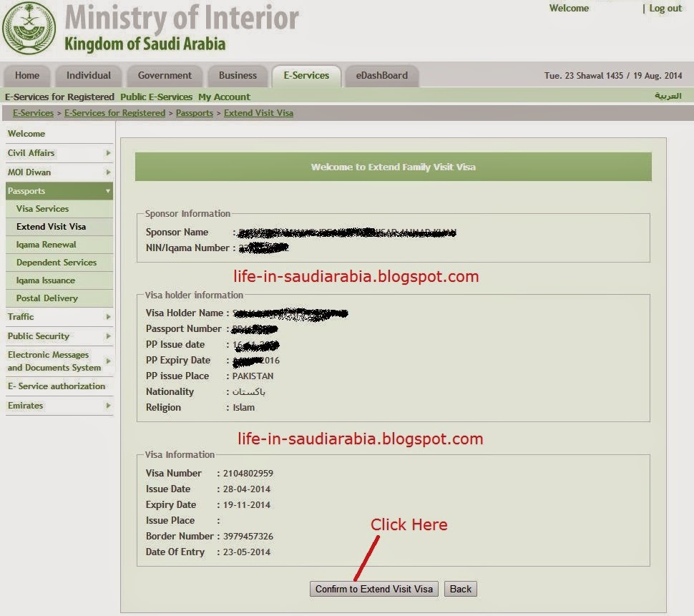The image size is (694, 616).
Task: Click the Nationality Arabic value باكستان
Action: click(x=248, y=391)
